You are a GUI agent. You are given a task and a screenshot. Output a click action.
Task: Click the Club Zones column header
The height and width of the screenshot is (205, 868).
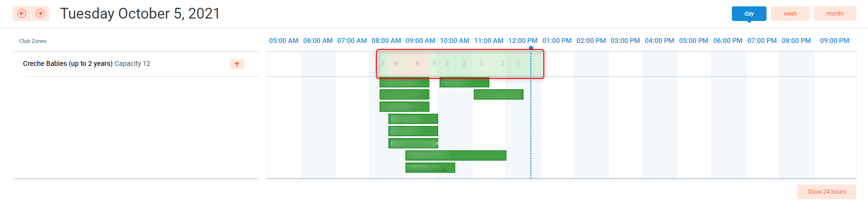point(33,41)
